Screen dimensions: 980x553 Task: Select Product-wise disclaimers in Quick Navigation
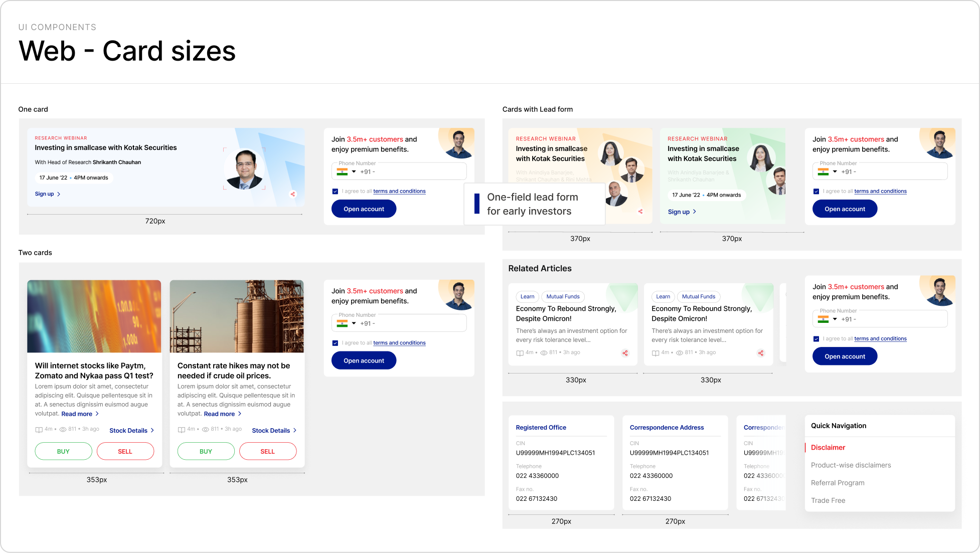851,465
